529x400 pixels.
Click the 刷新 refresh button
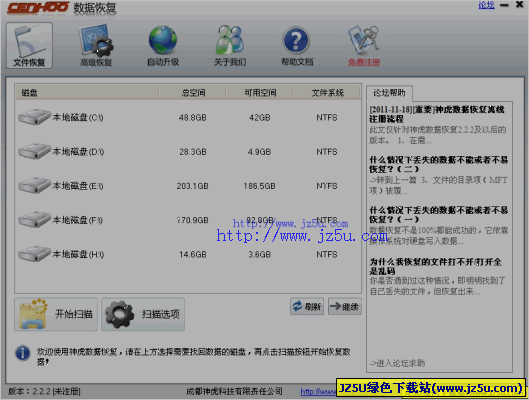click(x=307, y=306)
